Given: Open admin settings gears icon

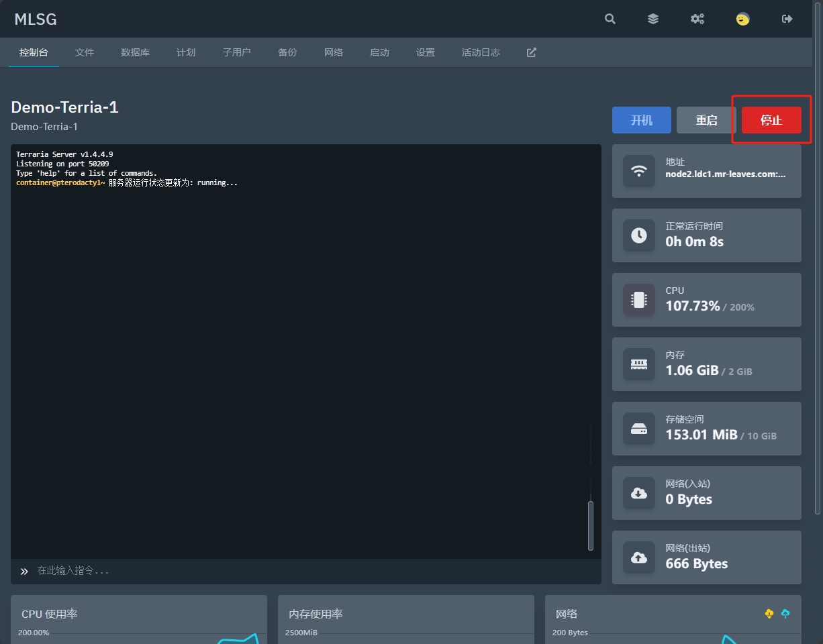Looking at the screenshot, I should pos(697,19).
